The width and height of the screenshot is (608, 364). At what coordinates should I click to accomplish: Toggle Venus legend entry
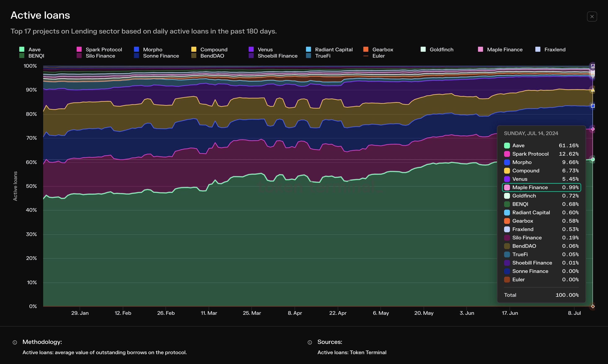265,50
